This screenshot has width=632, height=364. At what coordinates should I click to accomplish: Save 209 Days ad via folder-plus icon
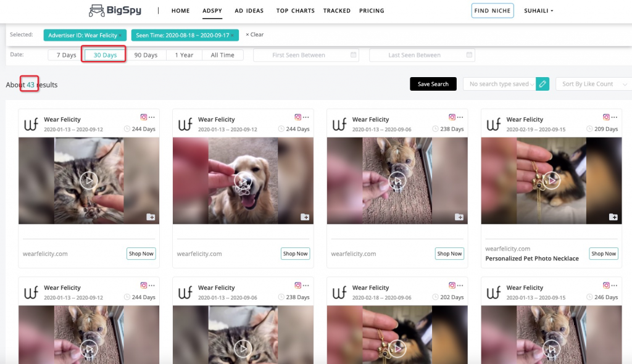[x=613, y=217]
